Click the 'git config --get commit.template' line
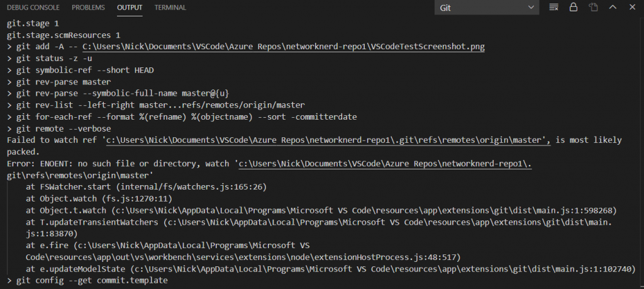 87,280
